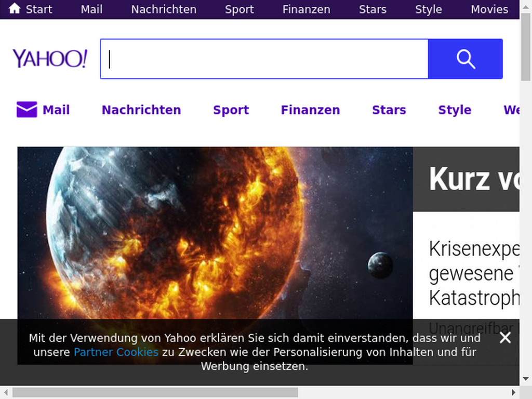Dismiss the cookie notice with the X

(505, 338)
